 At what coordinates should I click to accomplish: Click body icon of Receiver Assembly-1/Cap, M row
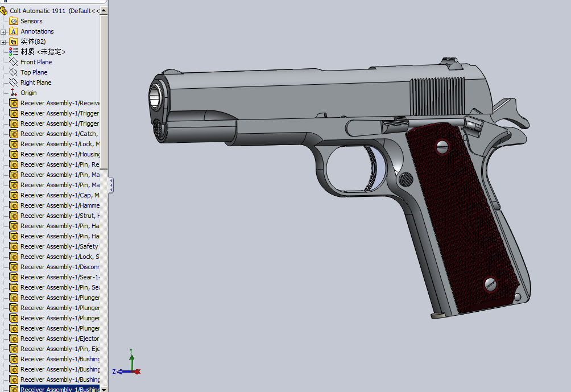click(x=14, y=195)
